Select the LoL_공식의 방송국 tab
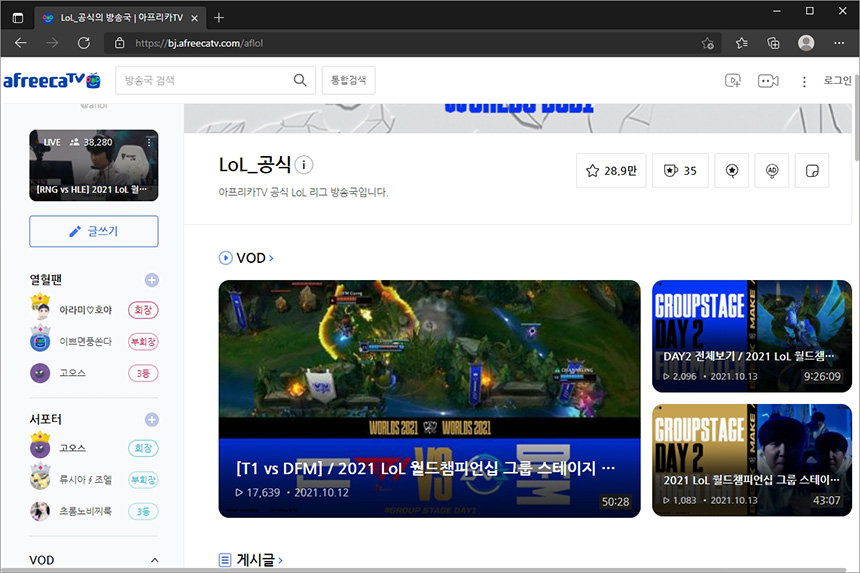 (x=121, y=18)
